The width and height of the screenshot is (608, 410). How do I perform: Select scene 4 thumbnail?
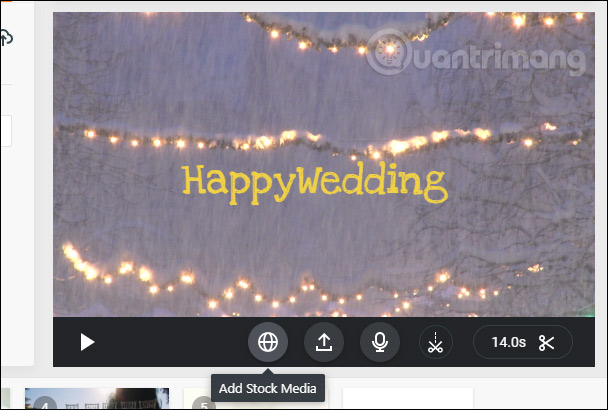point(97,398)
